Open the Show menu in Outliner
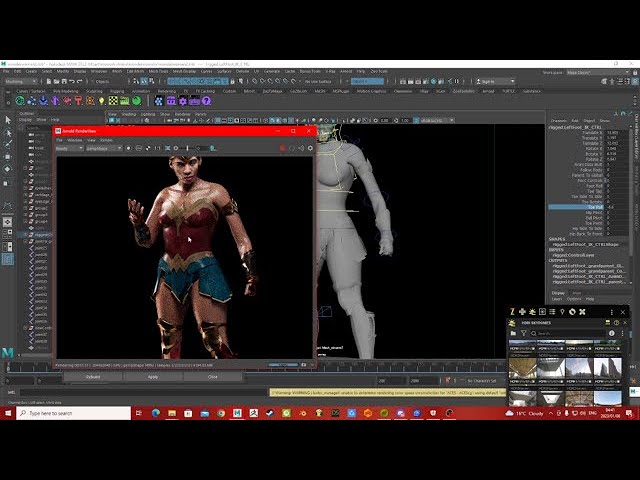 click(42, 120)
